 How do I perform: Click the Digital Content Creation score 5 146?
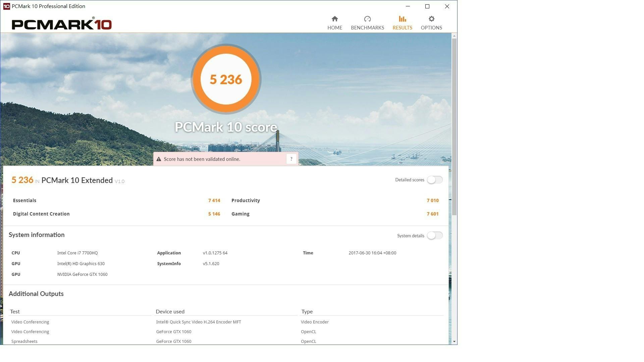coord(214,214)
